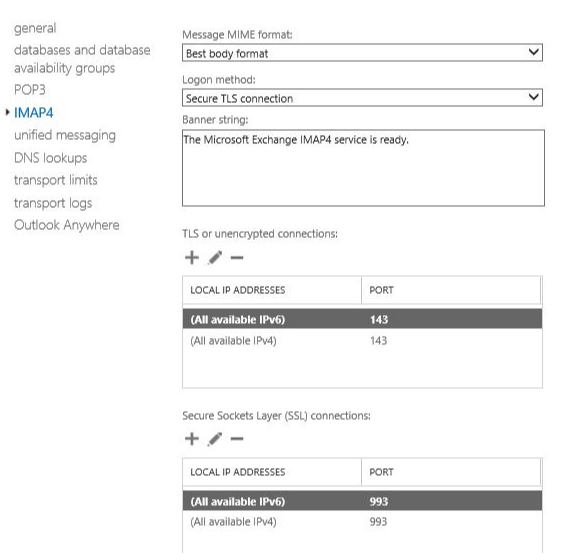This screenshot has height=560, width=577.
Task: Show transport limits settings
Action: coord(56,180)
